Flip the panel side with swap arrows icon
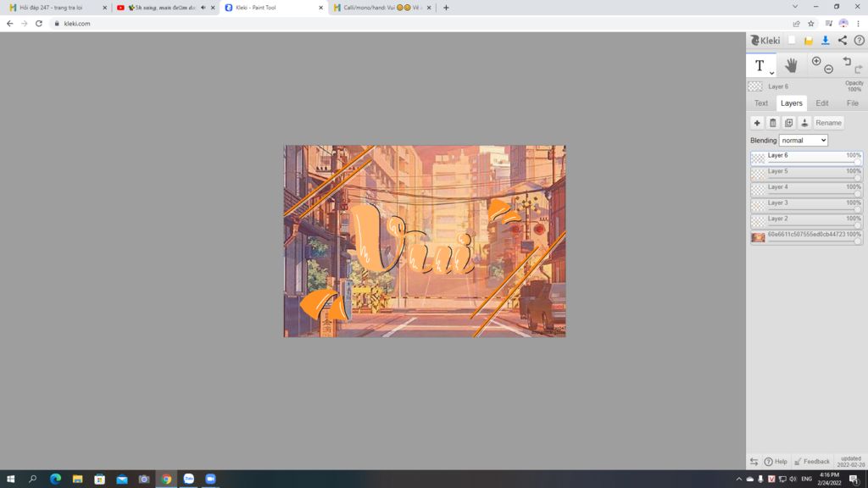The width and height of the screenshot is (868, 488). 754,462
